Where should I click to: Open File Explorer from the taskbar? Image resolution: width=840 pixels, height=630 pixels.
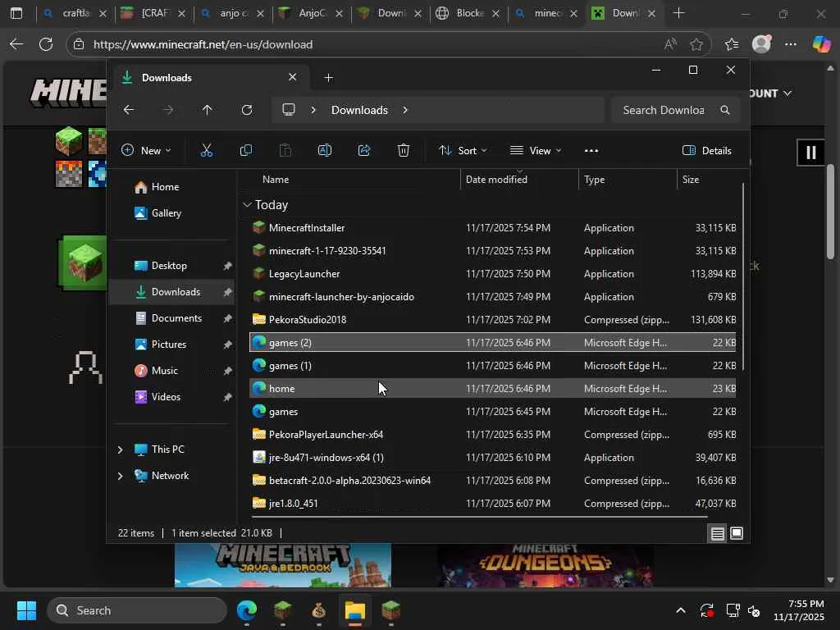pyautogui.click(x=354, y=610)
